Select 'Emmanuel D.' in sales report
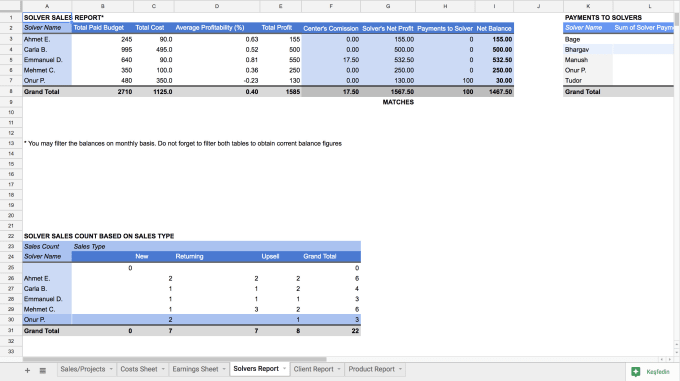Screen dimensions: 680x381 tap(47, 60)
